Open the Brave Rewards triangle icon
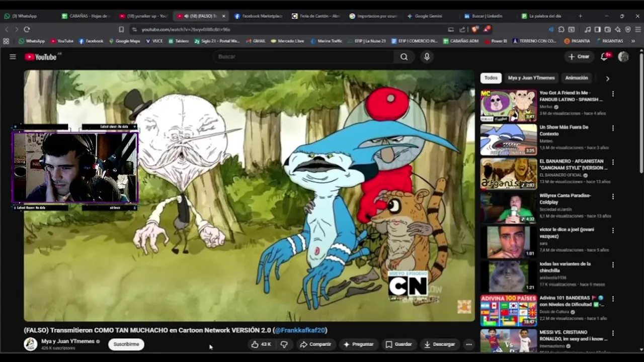Viewport: 644px width, 362px height. [x=487, y=29]
